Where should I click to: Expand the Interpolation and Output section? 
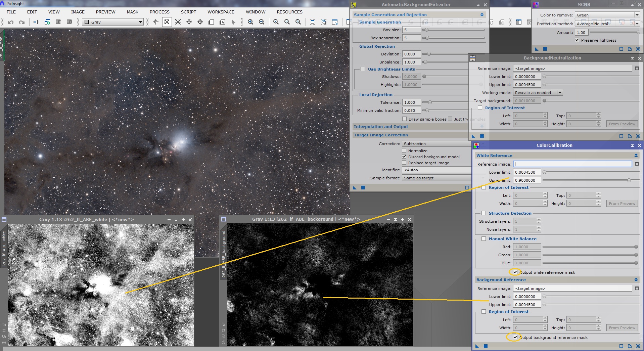point(381,127)
